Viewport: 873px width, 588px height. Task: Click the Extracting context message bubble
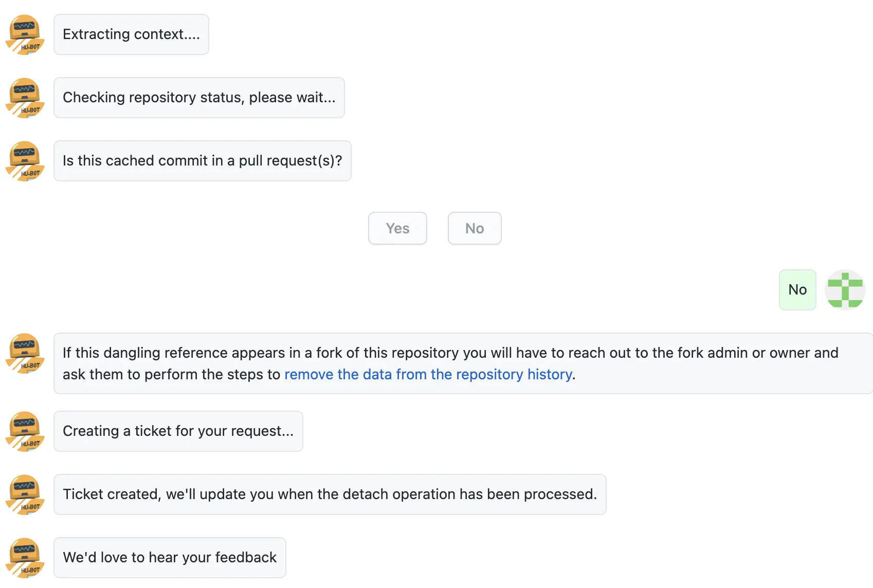(x=131, y=34)
